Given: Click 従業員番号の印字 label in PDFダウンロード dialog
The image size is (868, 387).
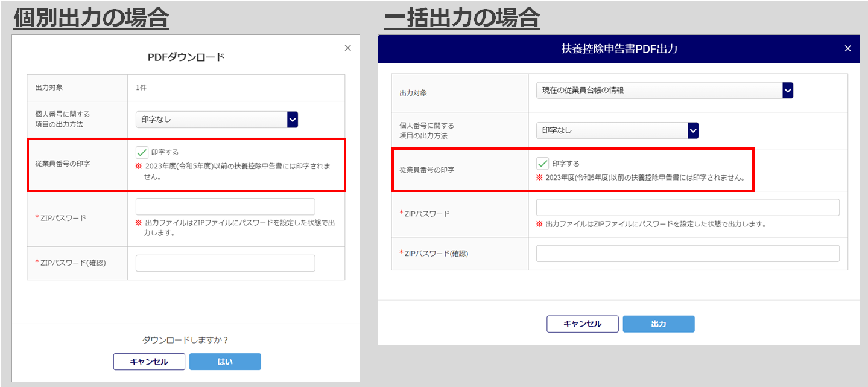Looking at the screenshot, I should 63,164.
